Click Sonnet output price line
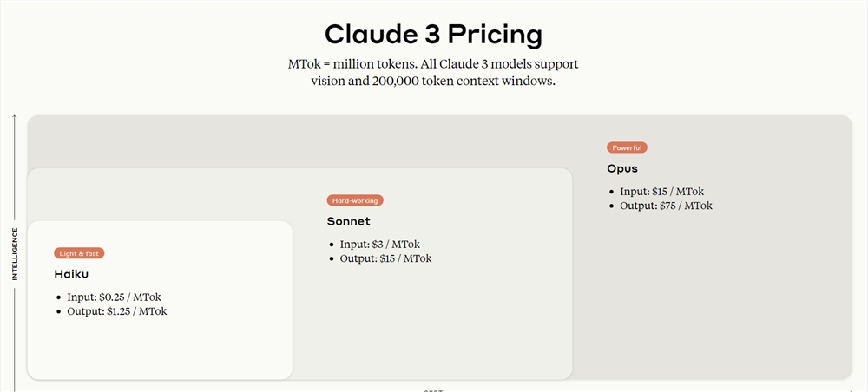 coord(385,258)
